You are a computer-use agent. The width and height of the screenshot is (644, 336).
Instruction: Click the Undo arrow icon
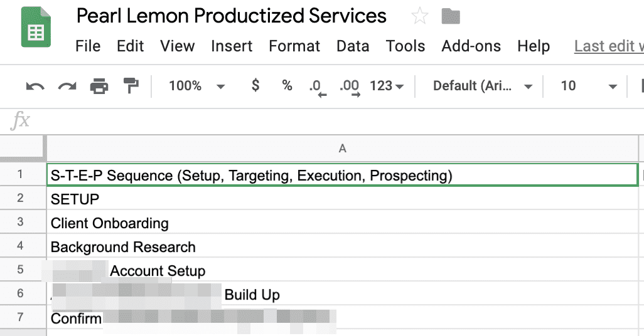35,86
